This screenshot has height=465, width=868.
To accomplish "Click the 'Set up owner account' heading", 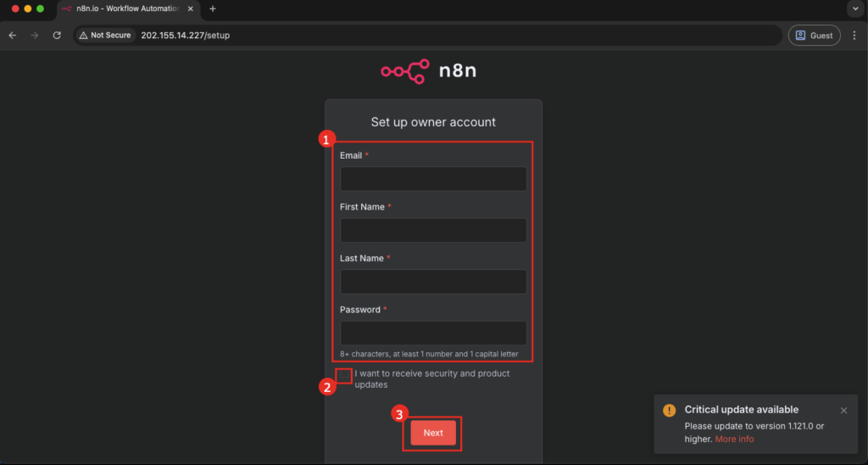I will click(x=433, y=122).
